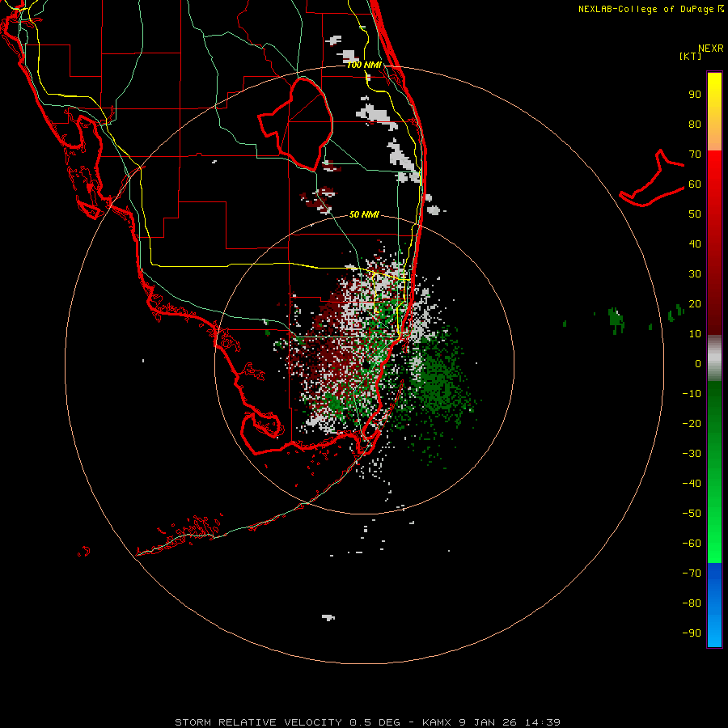728x728 pixels.
Task: Click the 9 JAN 26 date in the caption
Action: point(488,722)
